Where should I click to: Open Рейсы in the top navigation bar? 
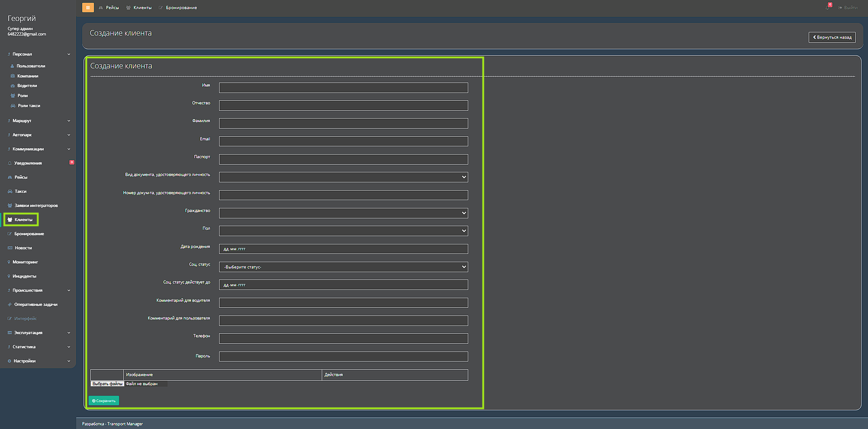pyautogui.click(x=112, y=8)
